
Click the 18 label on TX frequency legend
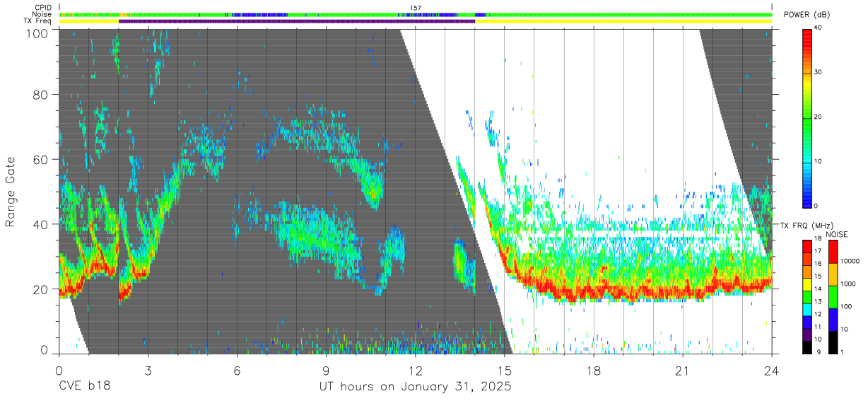tap(818, 240)
